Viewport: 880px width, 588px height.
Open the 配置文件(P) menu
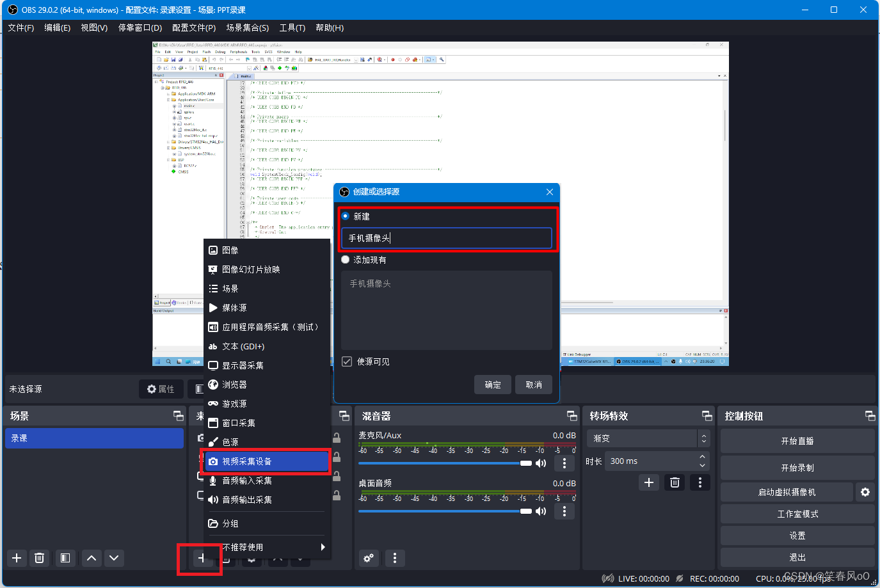[x=194, y=28]
